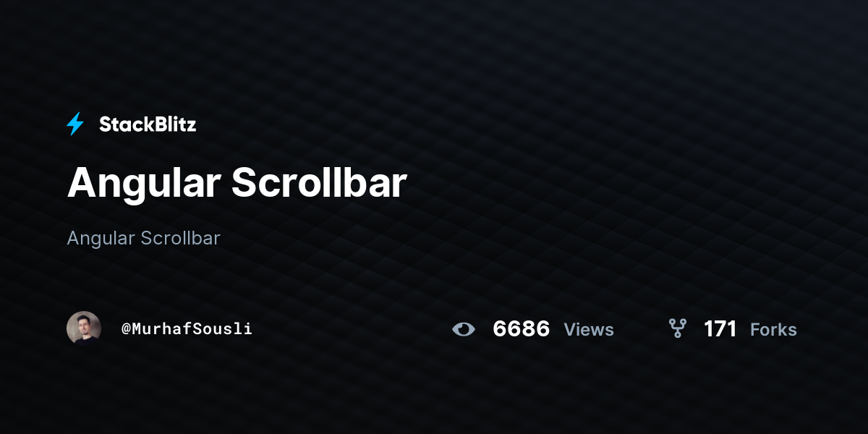The image size is (868, 434).
Task: Open the @MurhafSousli username link
Action: [x=187, y=328]
